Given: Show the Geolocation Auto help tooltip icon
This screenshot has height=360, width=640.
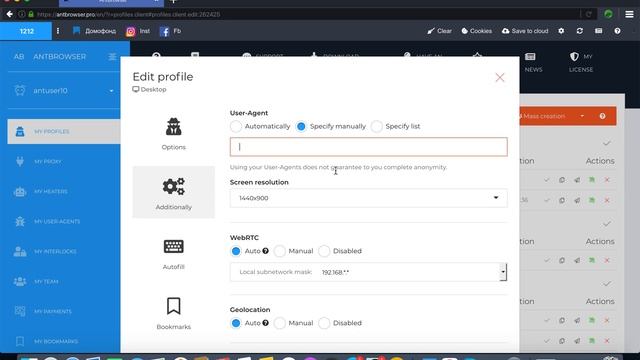Looking at the screenshot, I should (x=266, y=323).
